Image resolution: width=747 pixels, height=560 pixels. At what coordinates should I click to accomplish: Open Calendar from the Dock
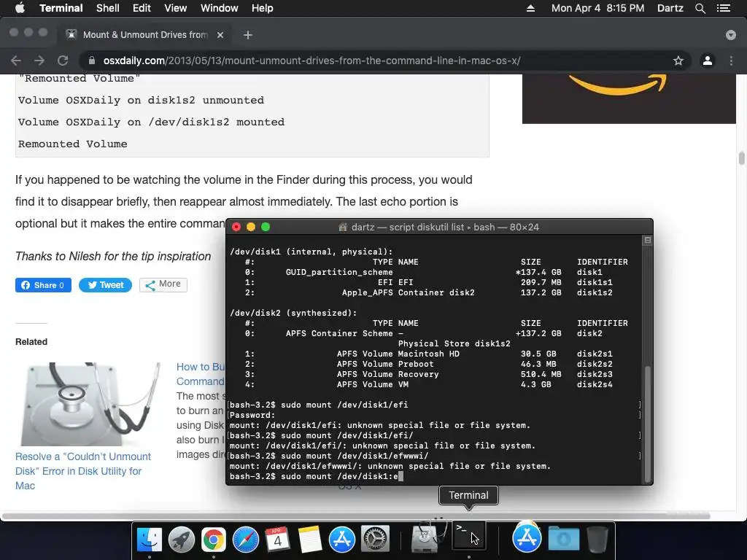(277, 539)
